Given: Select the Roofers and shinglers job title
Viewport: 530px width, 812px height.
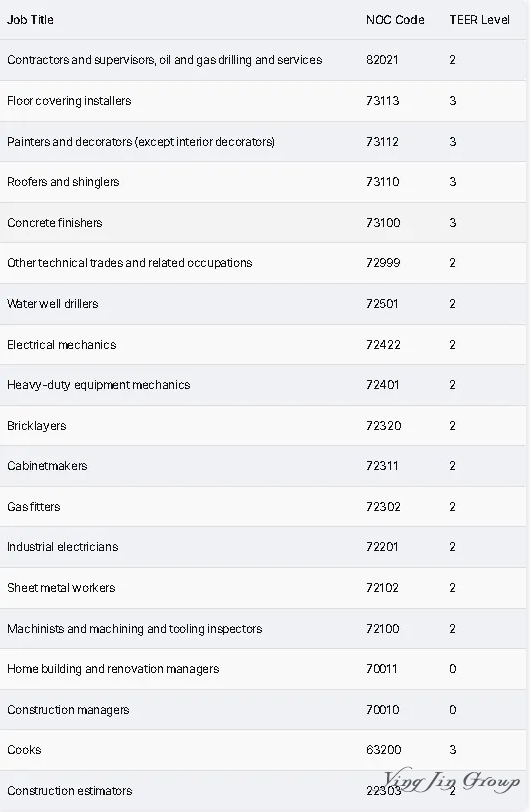Looking at the screenshot, I should point(63,182).
